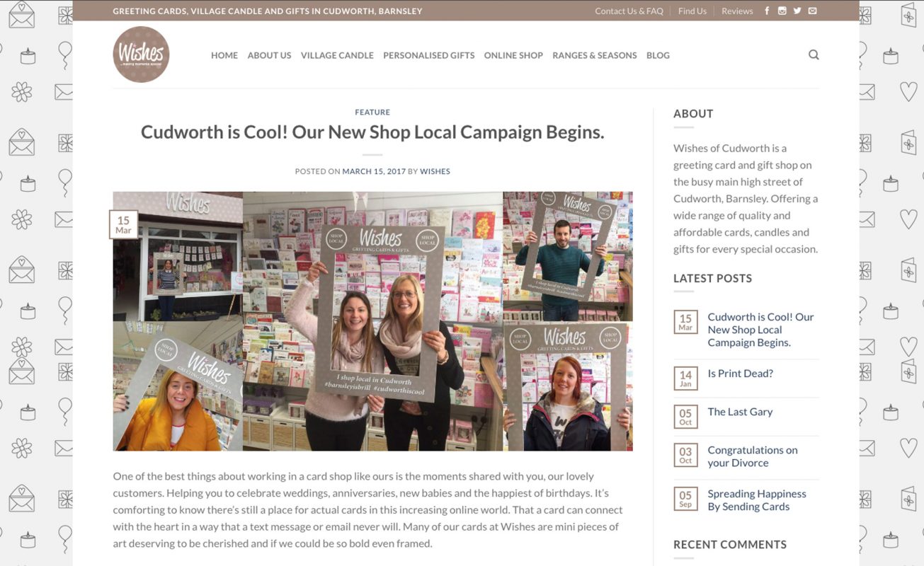Open the Reviews link
Viewport: 924px width, 566px height.
[737, 11]
